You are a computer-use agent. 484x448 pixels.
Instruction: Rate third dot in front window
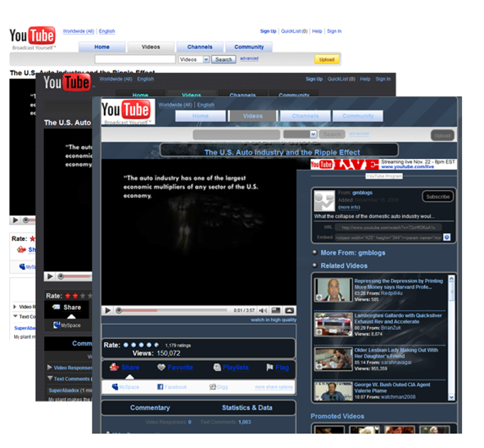click(142, 345)
